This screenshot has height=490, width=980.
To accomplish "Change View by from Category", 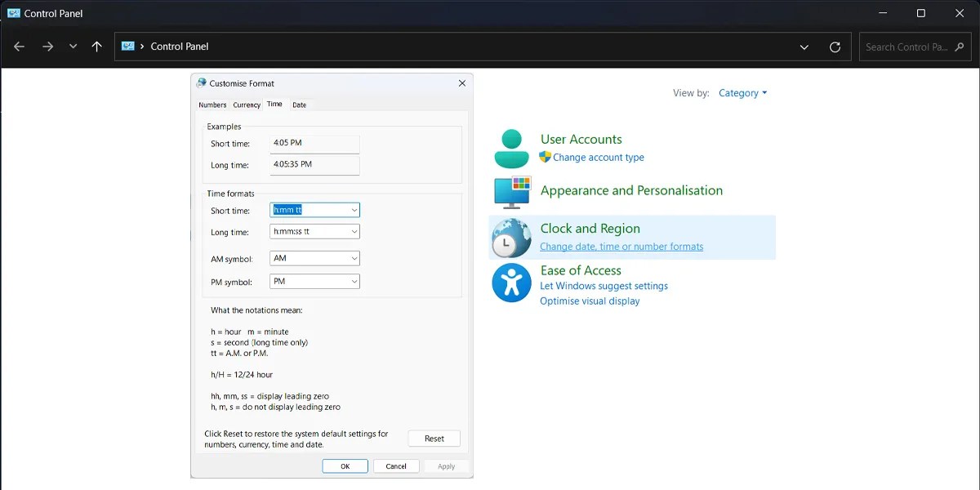I will pyautogui.click(x=742, y=92).
